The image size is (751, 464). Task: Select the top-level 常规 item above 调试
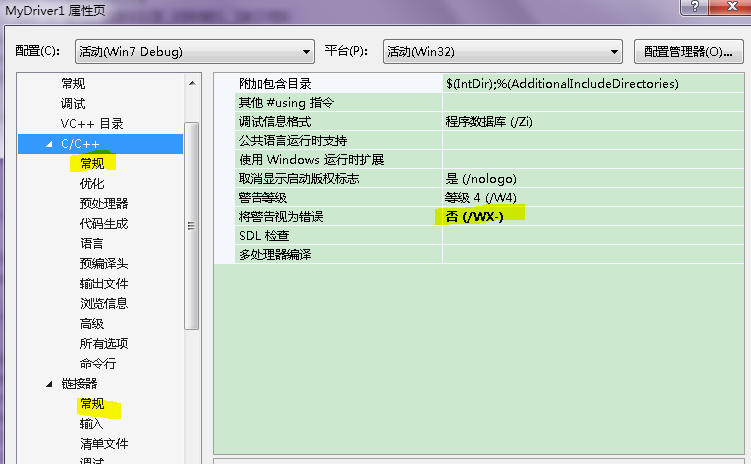73,84
